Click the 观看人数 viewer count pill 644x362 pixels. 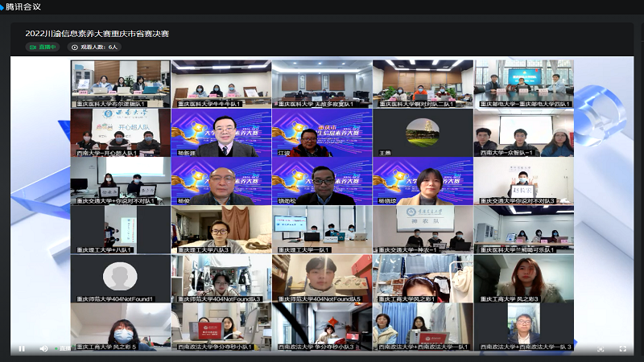click(x=94, y=47)
